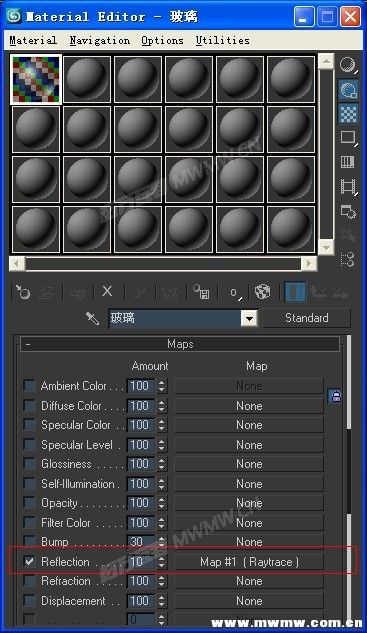Click the Standard material type button
This screenshot has height=633, width=367.
point(306,318)
